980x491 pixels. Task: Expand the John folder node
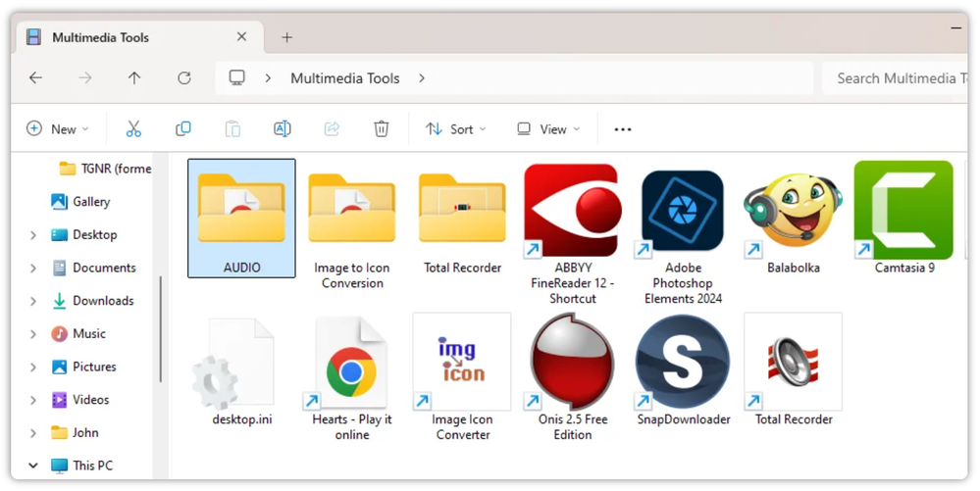coord(33,433)
